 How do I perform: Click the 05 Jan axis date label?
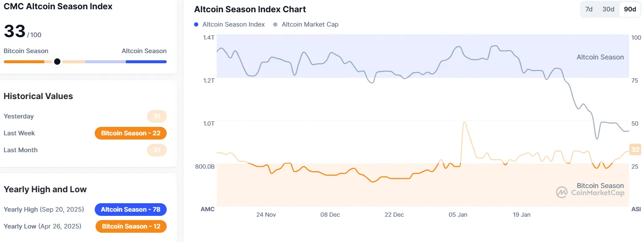[458, 215]
